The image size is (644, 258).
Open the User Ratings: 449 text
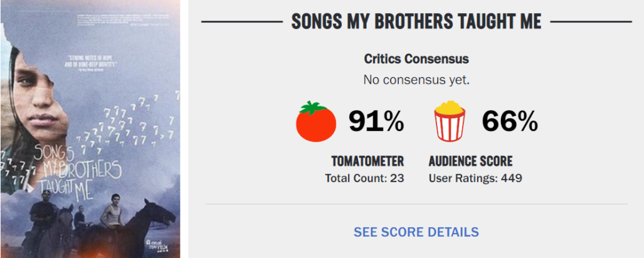(475, 178)
